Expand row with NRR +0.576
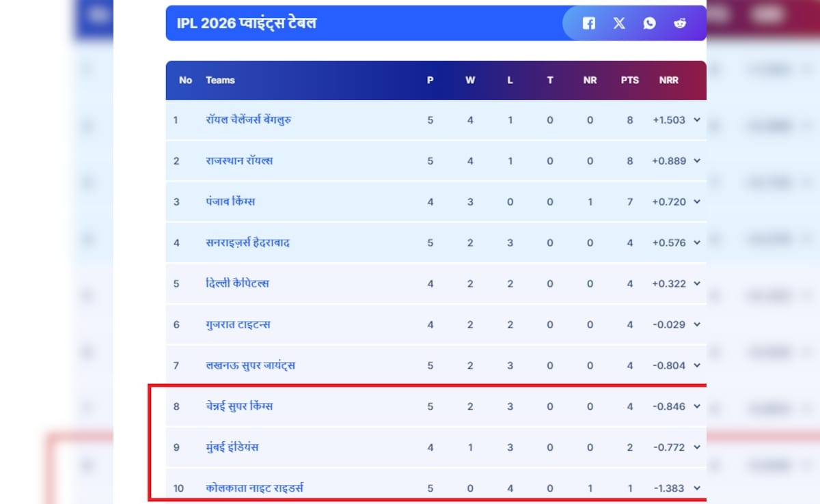The image size is (820, 504). coord(697,243)
